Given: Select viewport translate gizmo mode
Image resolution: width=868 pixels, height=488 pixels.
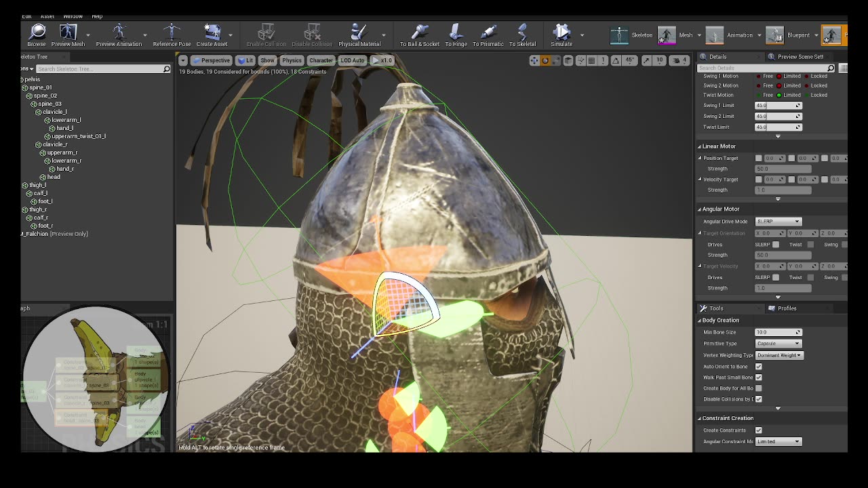Looking at the screenshot, I should (x=534, y=60).
